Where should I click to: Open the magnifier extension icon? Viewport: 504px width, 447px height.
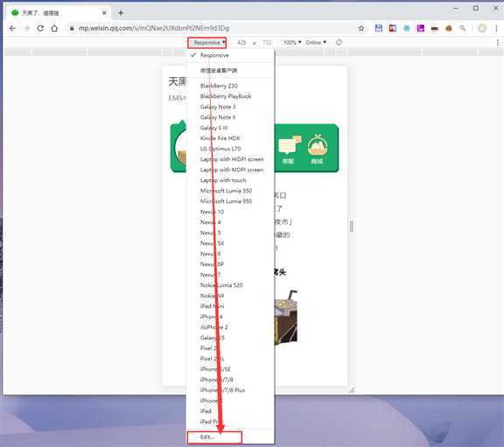463,28
